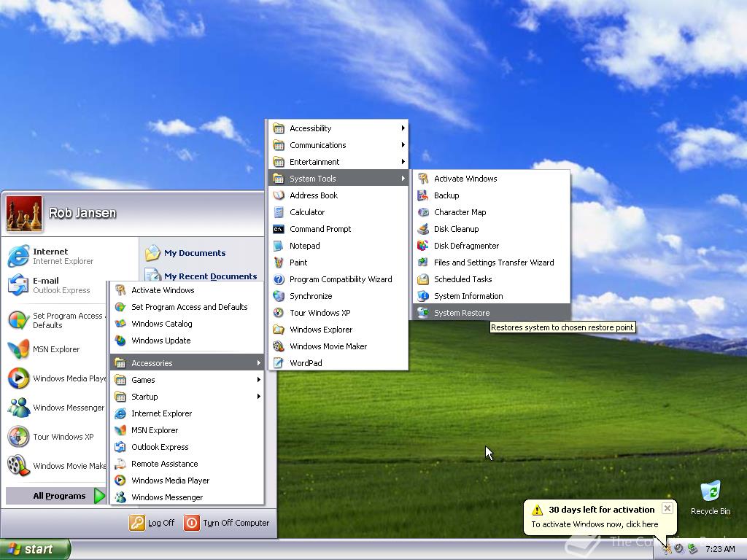Open Recycle Bin on desktop

pos(711,497)
